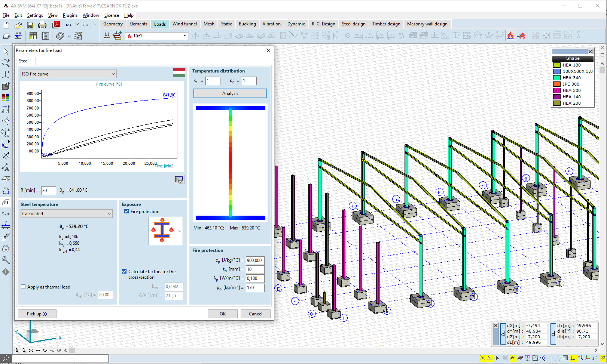Click the Analysis button
Viewport: 607px width, 364px height.
point(230,93)
